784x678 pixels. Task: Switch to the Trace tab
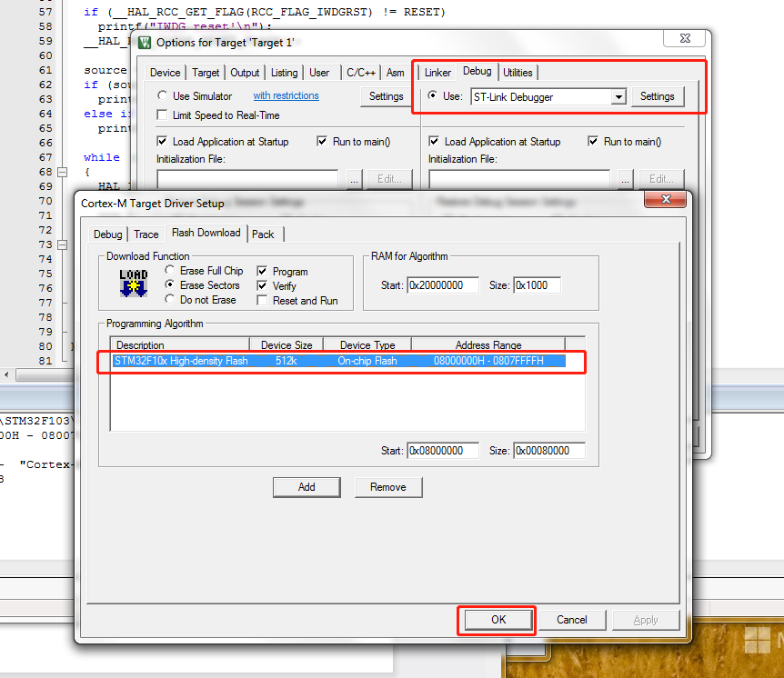click(146, 234)
